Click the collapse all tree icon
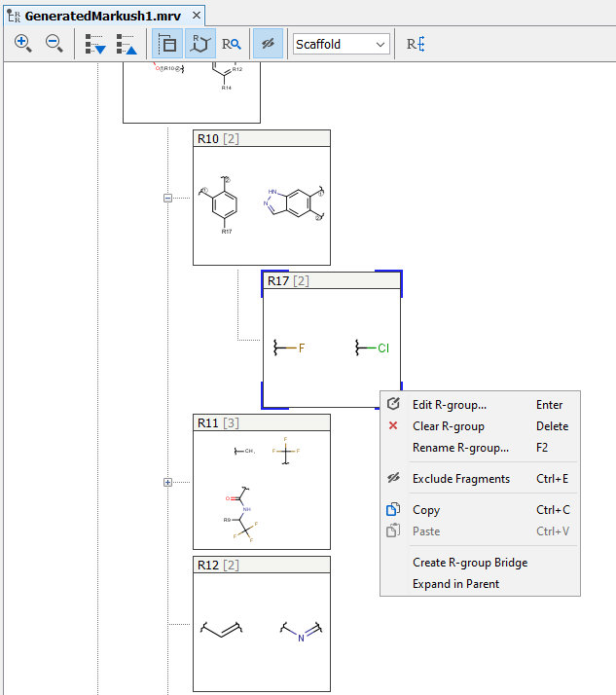 point(127,44)
